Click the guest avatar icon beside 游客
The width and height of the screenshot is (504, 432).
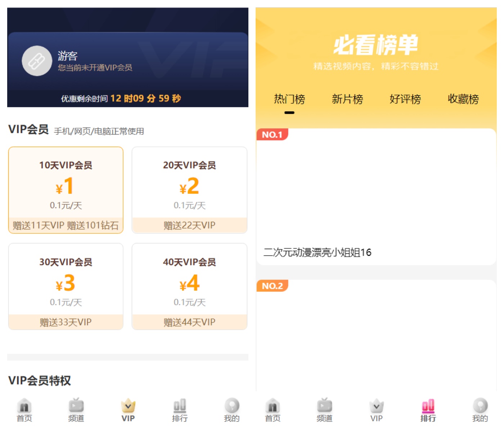(x=37, y=61)
